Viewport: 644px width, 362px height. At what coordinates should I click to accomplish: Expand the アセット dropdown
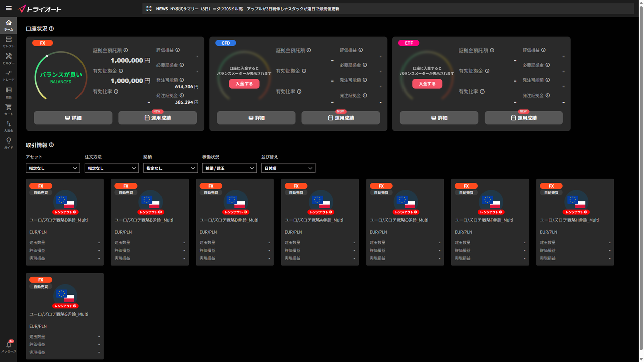click(x=53, y=168)
